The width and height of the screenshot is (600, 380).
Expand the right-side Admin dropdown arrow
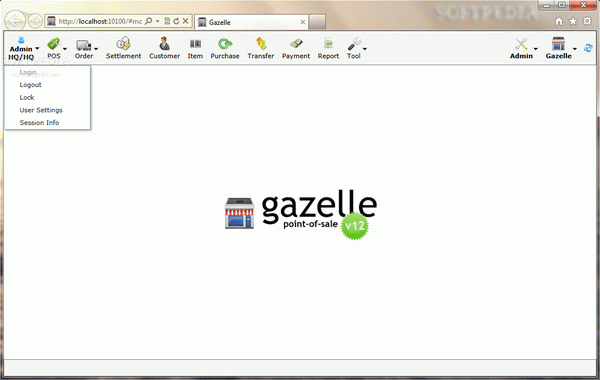[x=535, y=49]
